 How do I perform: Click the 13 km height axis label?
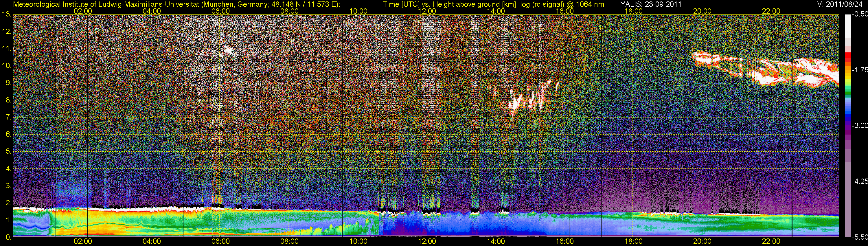coord(7,14)
